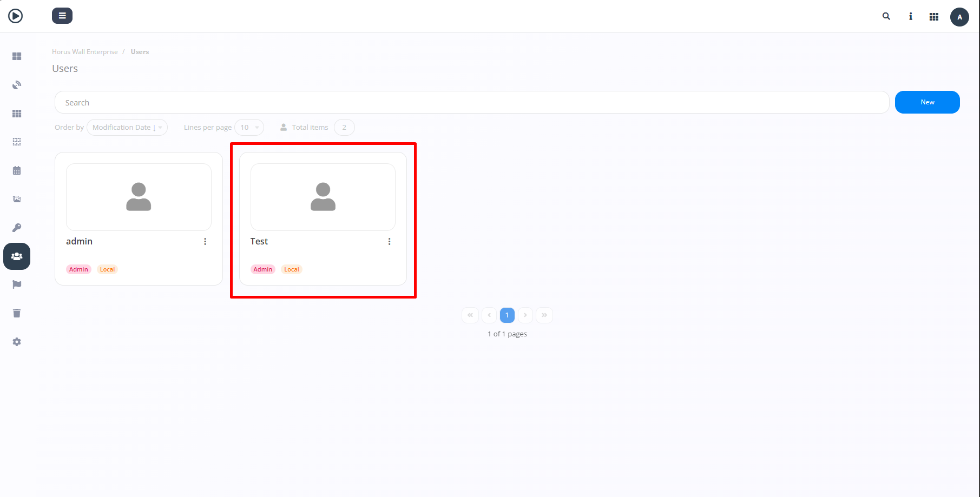
Task: Click the flag icon in sidebar
Action: [x=17, y=284]
